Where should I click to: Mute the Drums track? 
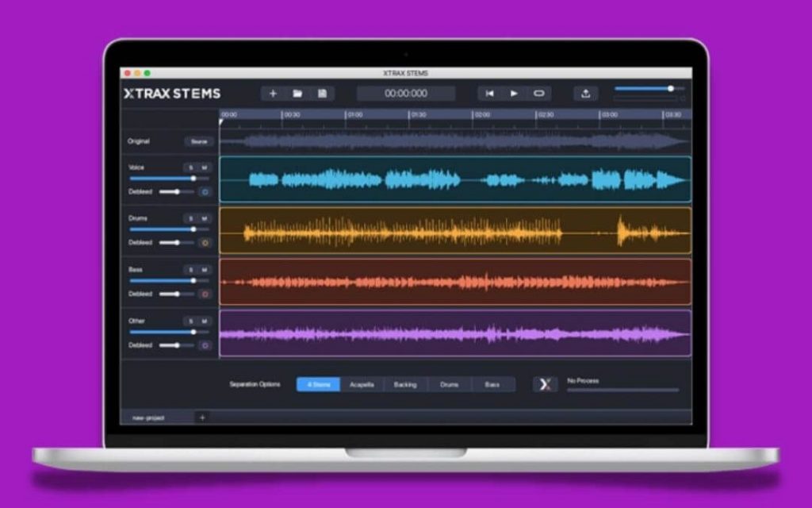click(204, 219)
